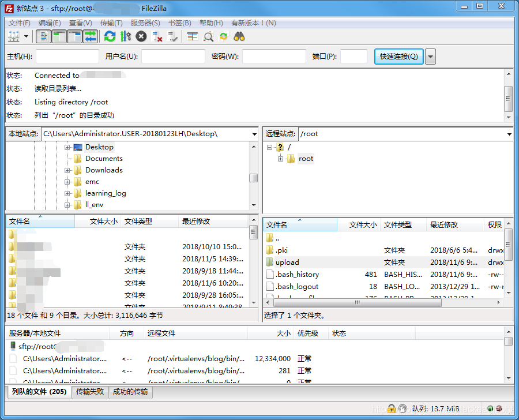The image size is (519, 420).
Task: Collapse the remote / root node
Action: [269, 147]
